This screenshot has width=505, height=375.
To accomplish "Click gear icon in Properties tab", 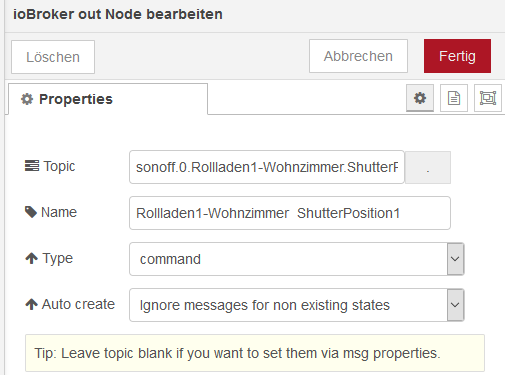I will (x=27, y=99).
